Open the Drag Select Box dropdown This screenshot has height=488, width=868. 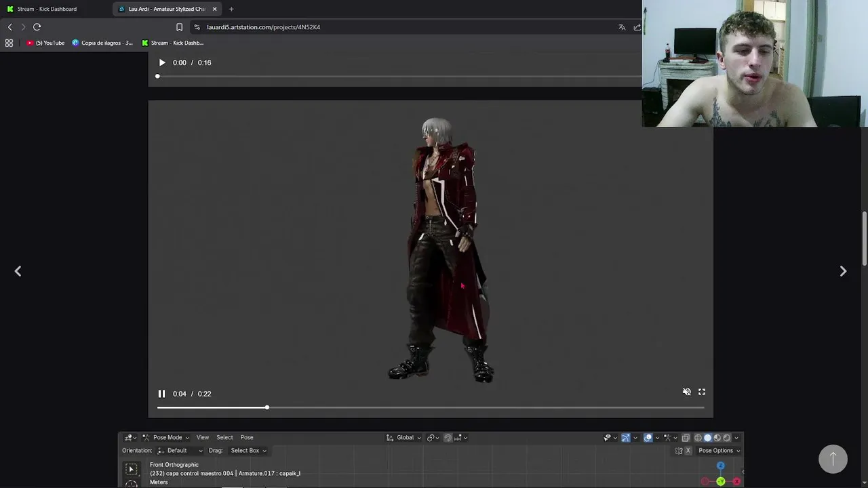tap(248, 451)
